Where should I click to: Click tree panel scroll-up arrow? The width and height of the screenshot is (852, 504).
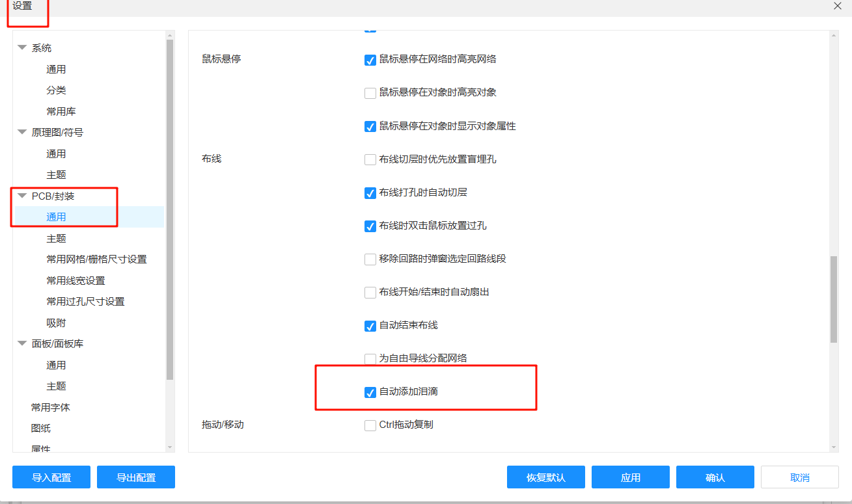pyautogui.click(x=170, y=34)
